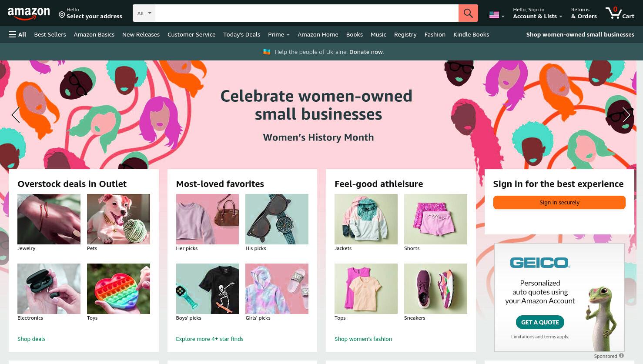
Task: Open Kindle Books nav item
Action: pyautogui.click(x=471, y=34)
